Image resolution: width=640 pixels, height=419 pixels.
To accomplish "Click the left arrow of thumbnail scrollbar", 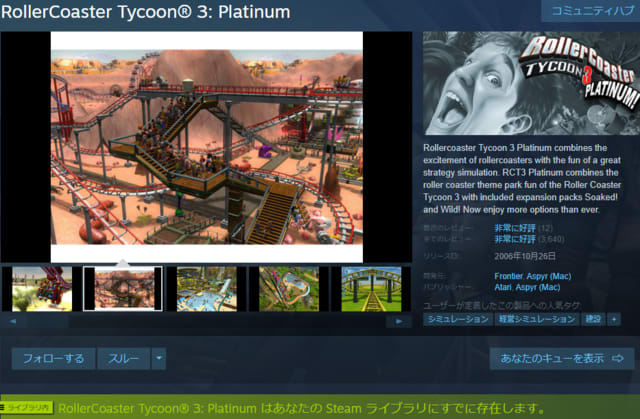I will pos(13,321).
